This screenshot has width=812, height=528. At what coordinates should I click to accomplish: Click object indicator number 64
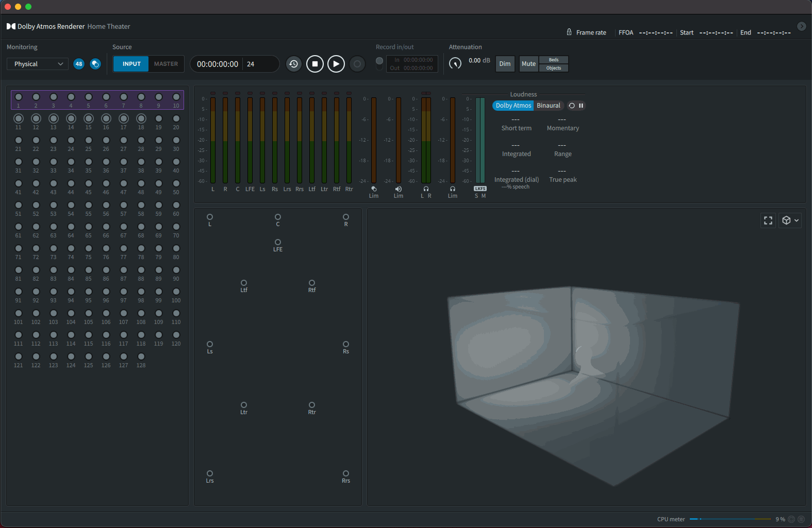[71, 227]
